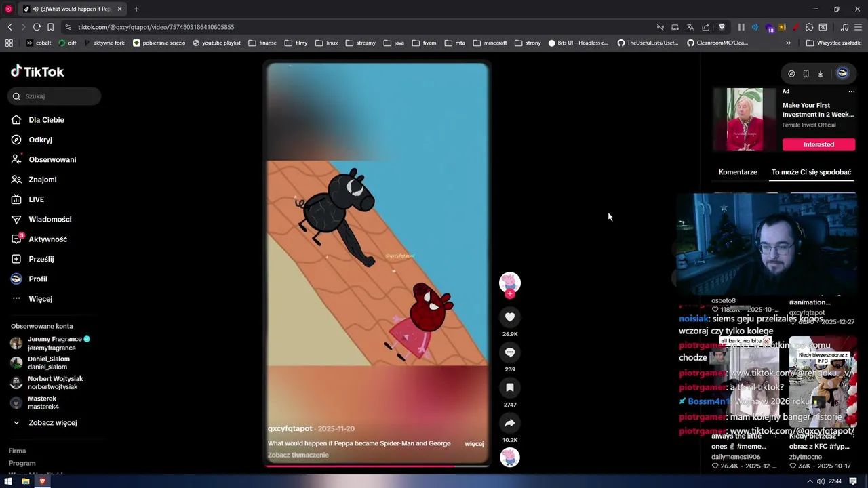Open music note media control icon
Image resolution: width=868 pixels, height=488 pixels.
(x=844, y=27)
